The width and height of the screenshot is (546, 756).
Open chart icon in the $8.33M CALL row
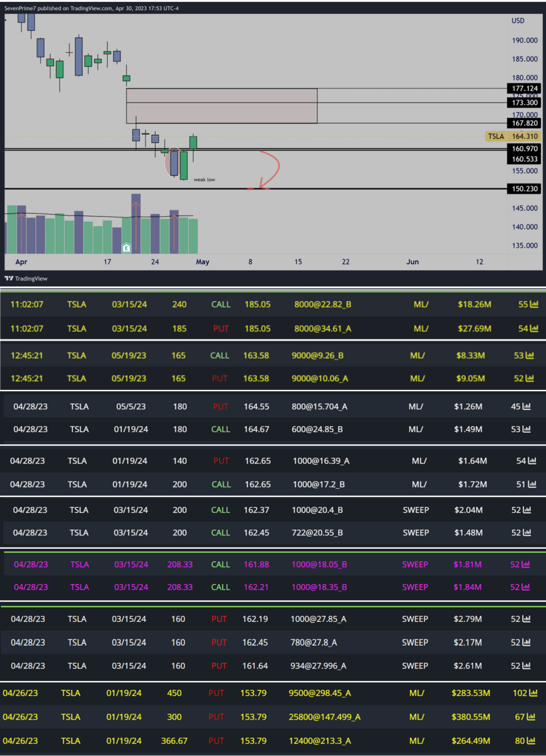(x=530, y=355)
